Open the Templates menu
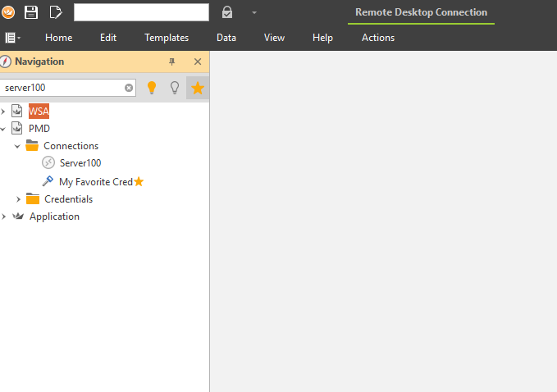Image resolution: width=557 pixels, height=392 pixels. click(x=167, y=38)
